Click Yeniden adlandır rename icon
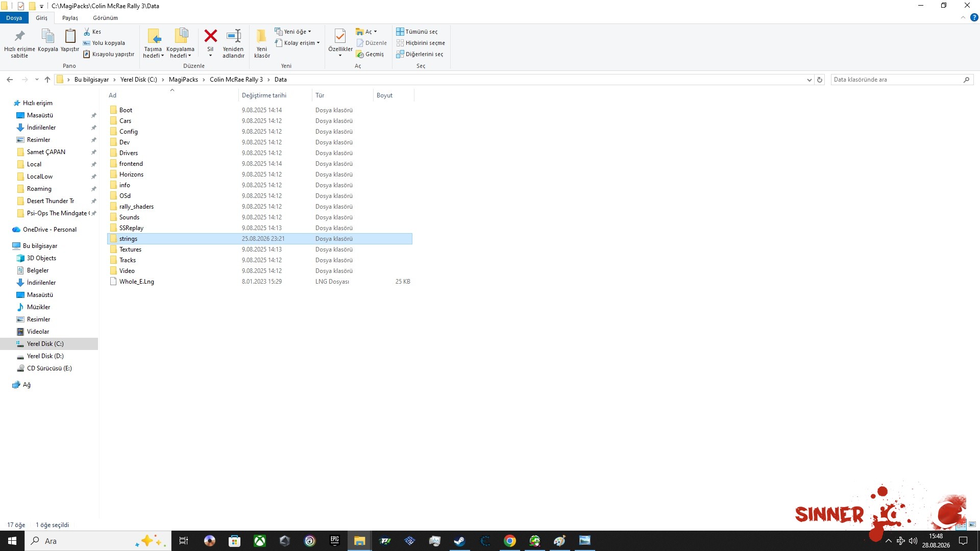 click(x=233, y=36)
